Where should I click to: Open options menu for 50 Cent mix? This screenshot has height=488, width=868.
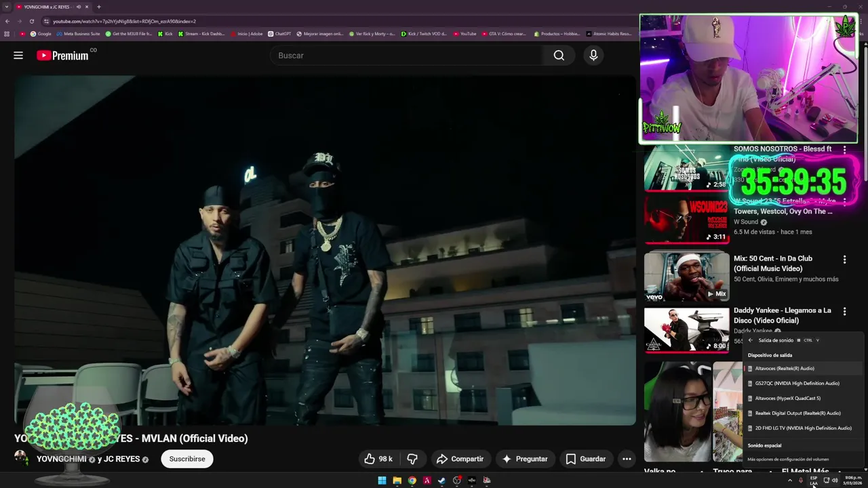(x=844, y=260)
